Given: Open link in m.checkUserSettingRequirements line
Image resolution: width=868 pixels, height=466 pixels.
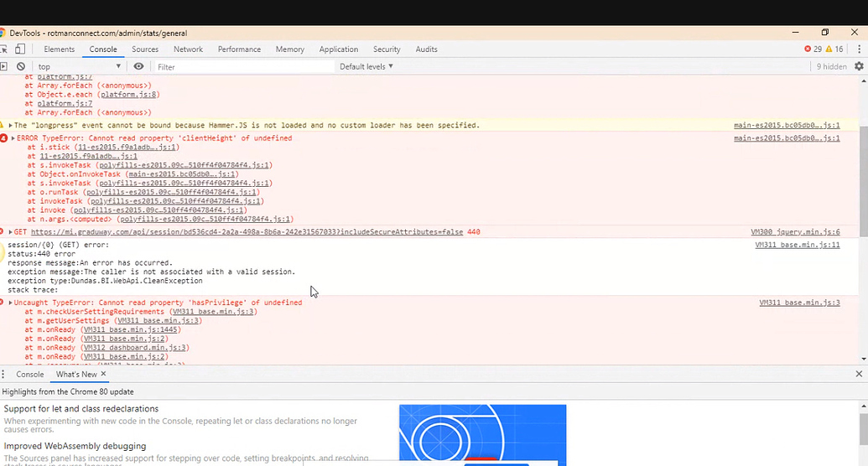Looking at the screenshot, I should click(x=213, y=312).
